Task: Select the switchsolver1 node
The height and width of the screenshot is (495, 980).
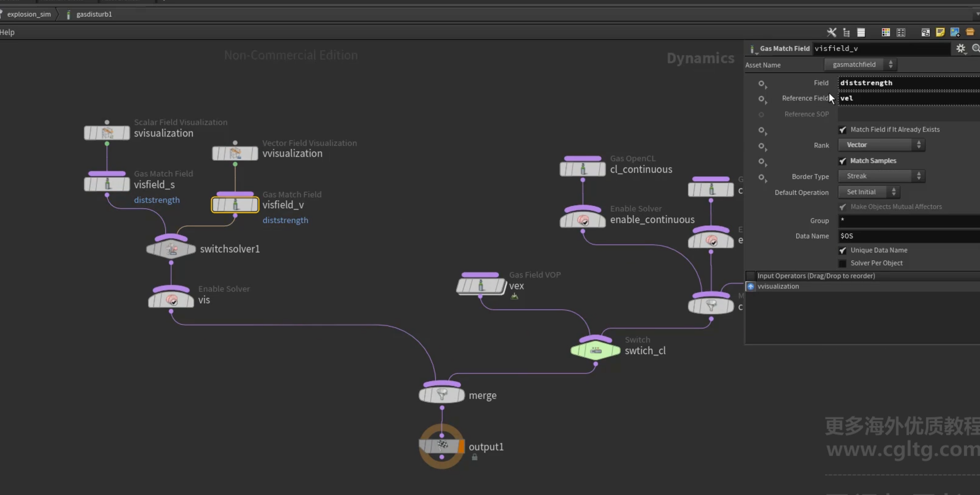Action: [171, 249]
